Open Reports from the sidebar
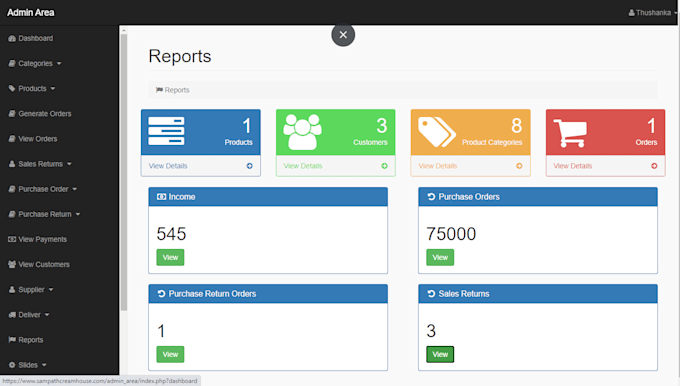 pyautogui.click(x=31, y=340)
